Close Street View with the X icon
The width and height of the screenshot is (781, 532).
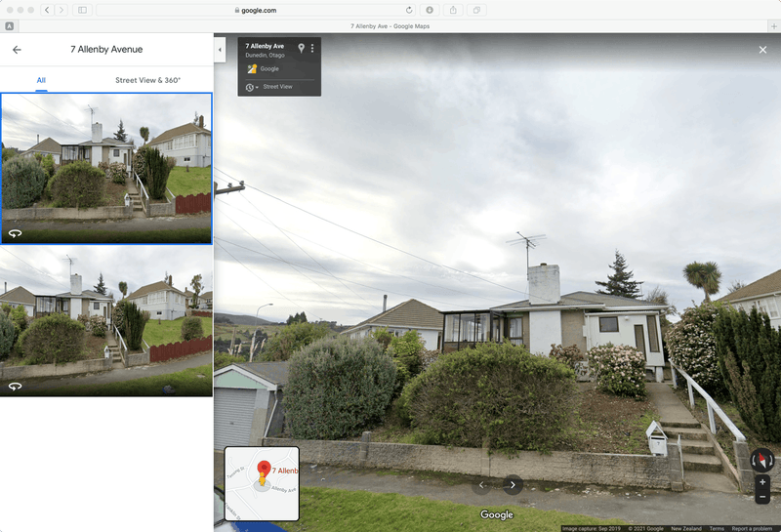click(x=762, y=50)
